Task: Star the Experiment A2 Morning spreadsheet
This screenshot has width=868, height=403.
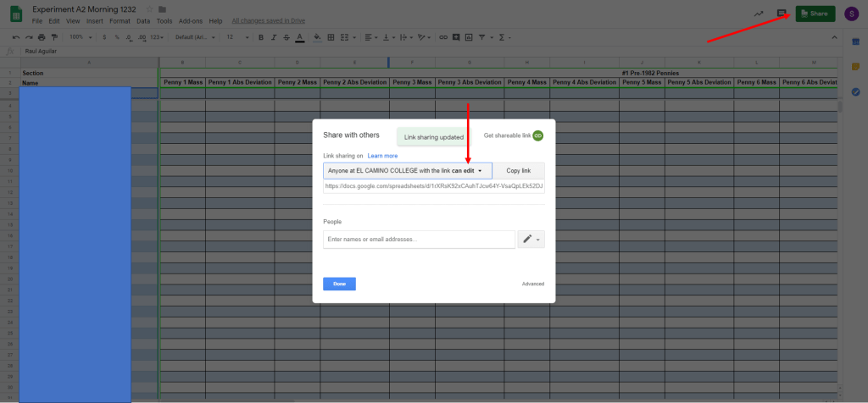Action: tap(150, 9)
